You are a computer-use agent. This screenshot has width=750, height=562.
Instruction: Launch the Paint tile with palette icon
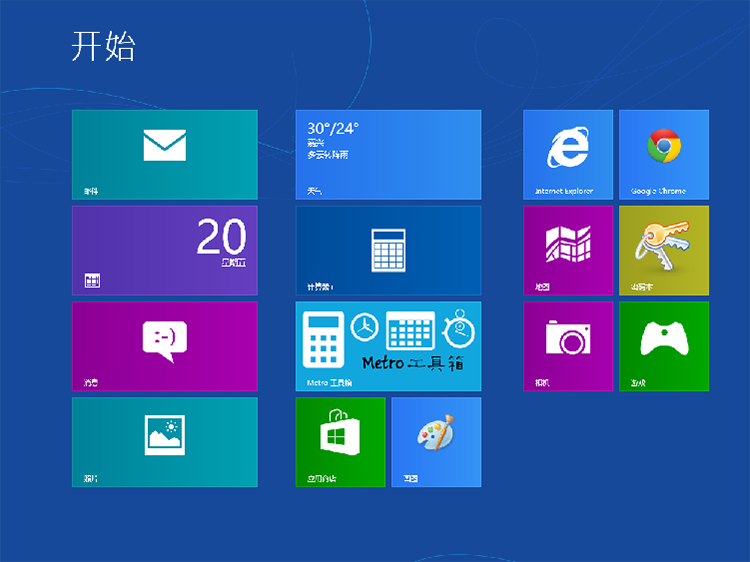[x=436, y=442]
